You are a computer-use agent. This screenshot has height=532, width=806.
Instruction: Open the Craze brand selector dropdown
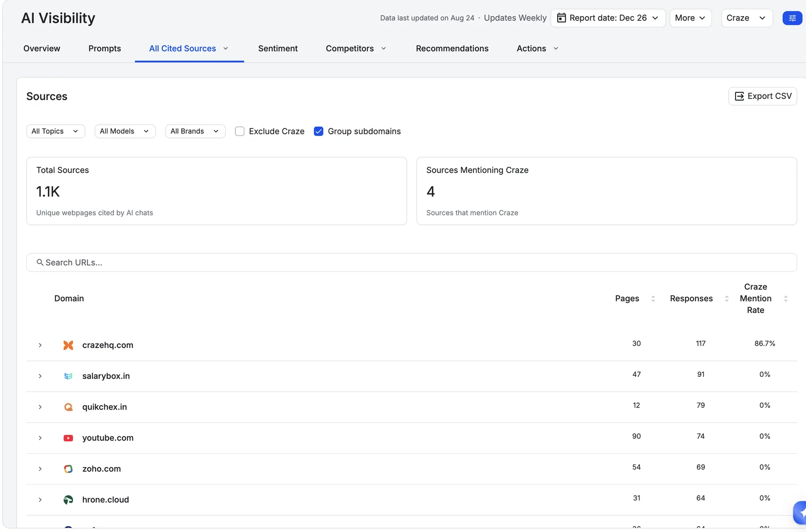(747, 18)
